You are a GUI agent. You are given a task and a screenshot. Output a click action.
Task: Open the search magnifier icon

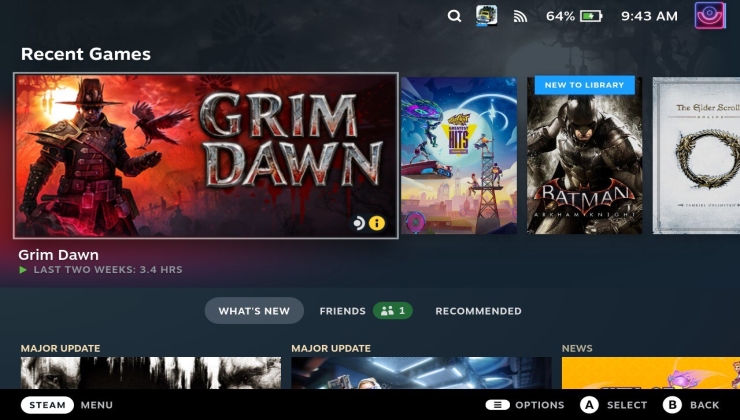tap(454, 16)
